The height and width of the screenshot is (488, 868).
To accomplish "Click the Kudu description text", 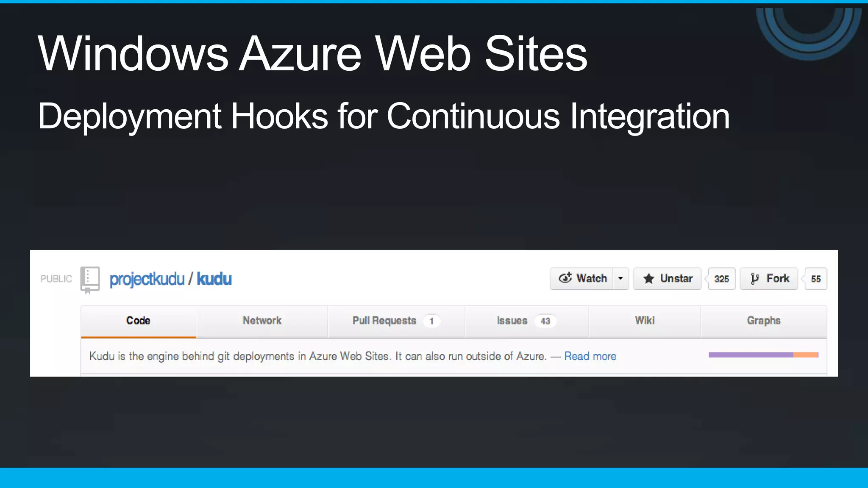I will pyautogui.click(x=318, y=356).
